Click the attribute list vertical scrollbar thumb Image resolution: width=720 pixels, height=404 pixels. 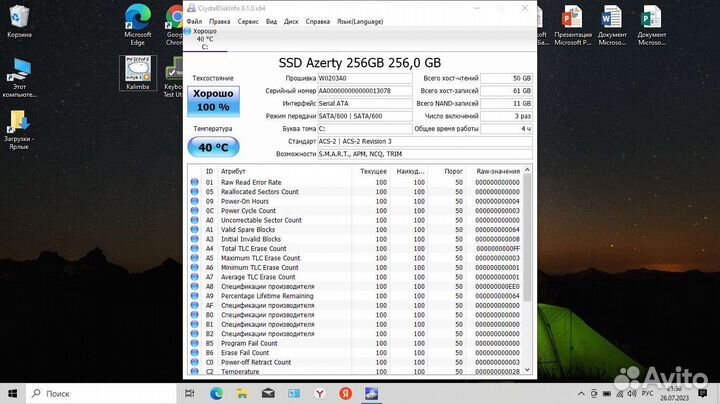tap(527, 238)
